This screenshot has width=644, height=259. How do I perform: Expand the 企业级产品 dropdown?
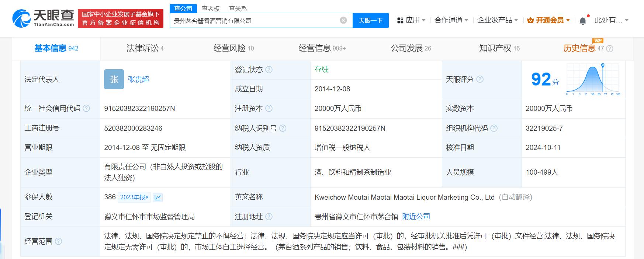(x=497, y=20)
